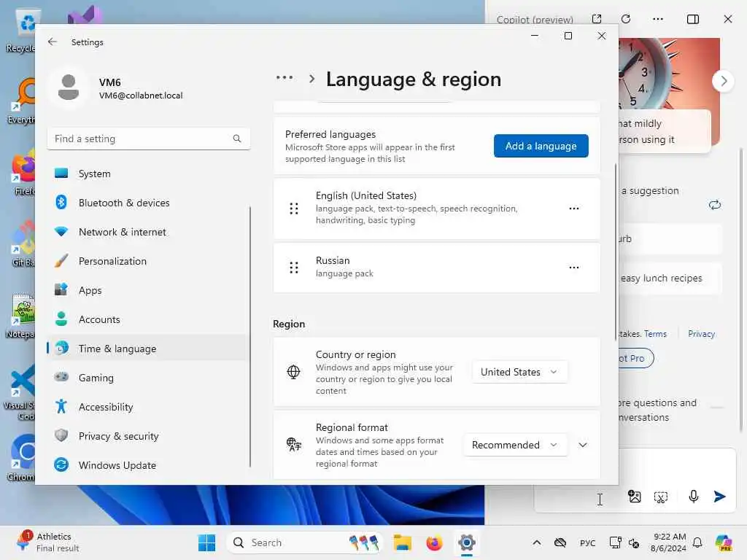
Task: Click the Add a language button
Action: tap(541, 146)
